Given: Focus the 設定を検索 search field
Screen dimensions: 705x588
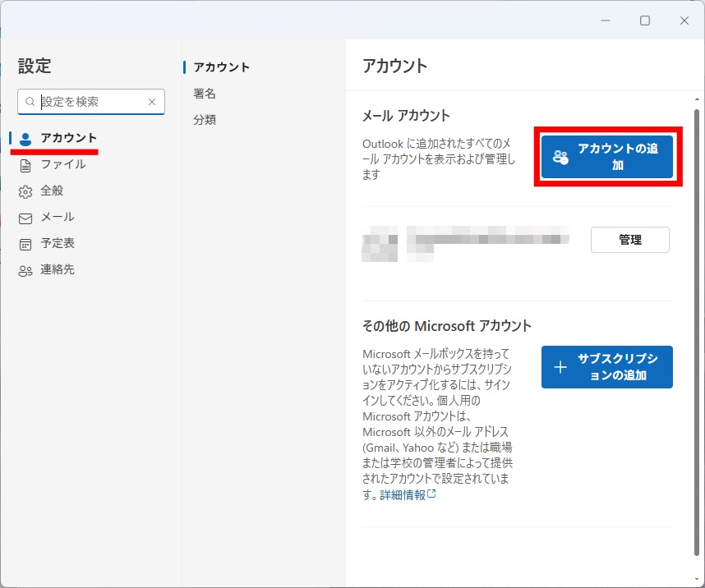Looking at the screenshot, I should [x=90, y=102].
